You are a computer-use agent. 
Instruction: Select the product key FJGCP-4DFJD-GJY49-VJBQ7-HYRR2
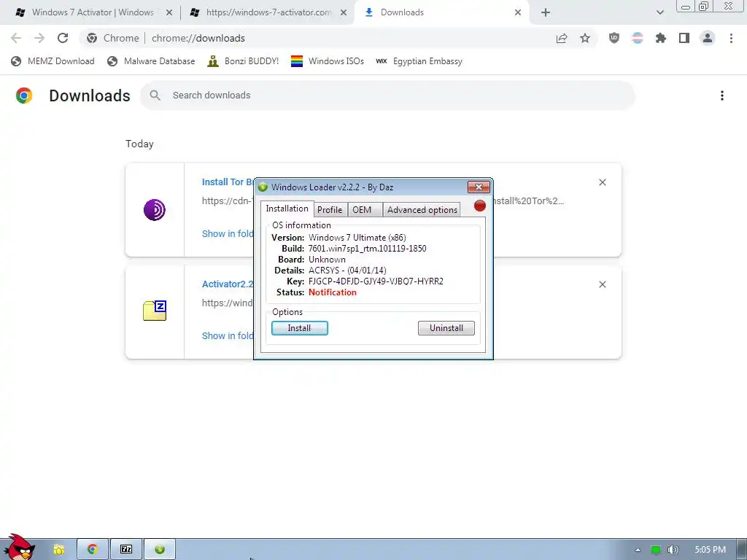tap(376, 281)
